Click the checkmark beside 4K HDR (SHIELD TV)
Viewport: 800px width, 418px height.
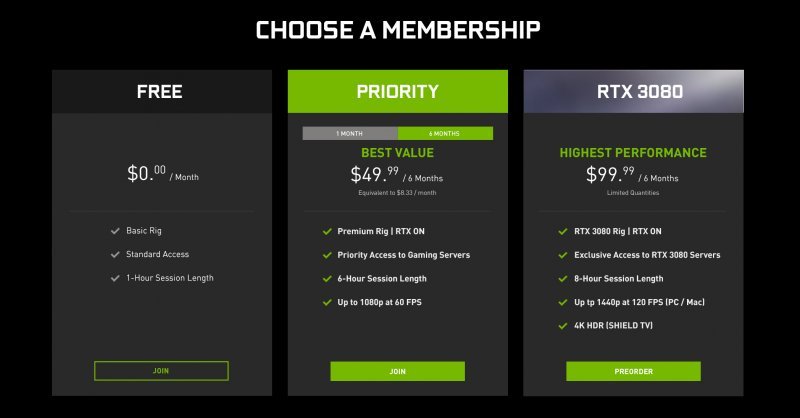tap(563, 325)
